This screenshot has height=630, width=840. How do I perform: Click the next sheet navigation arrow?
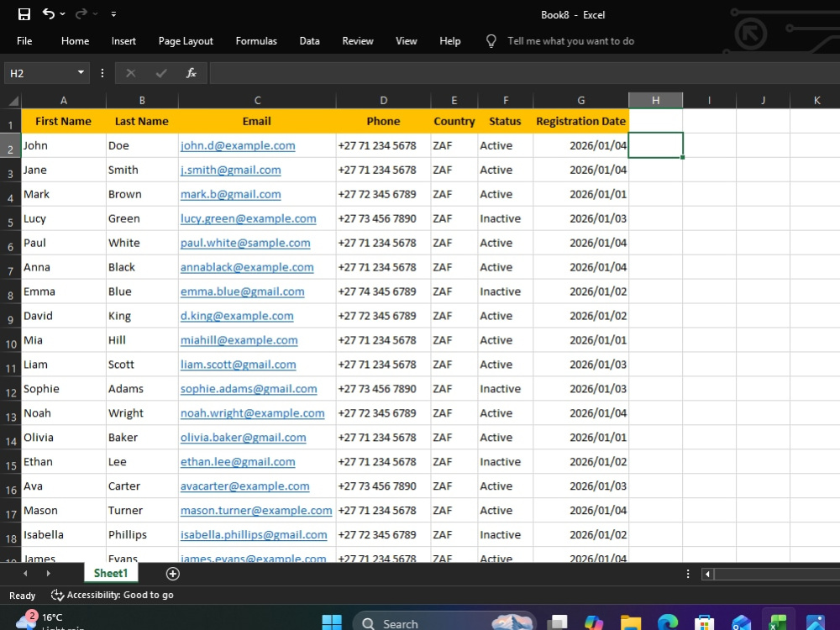pyautogui.click(x=48, y=573)
